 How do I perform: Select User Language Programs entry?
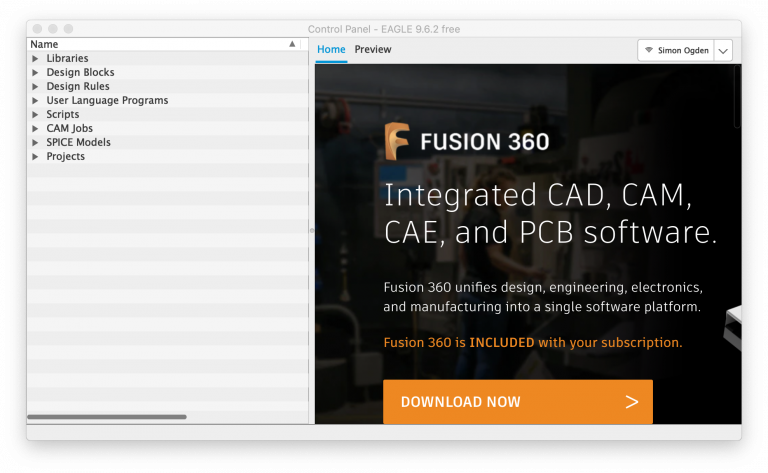(x=107, y=101)
